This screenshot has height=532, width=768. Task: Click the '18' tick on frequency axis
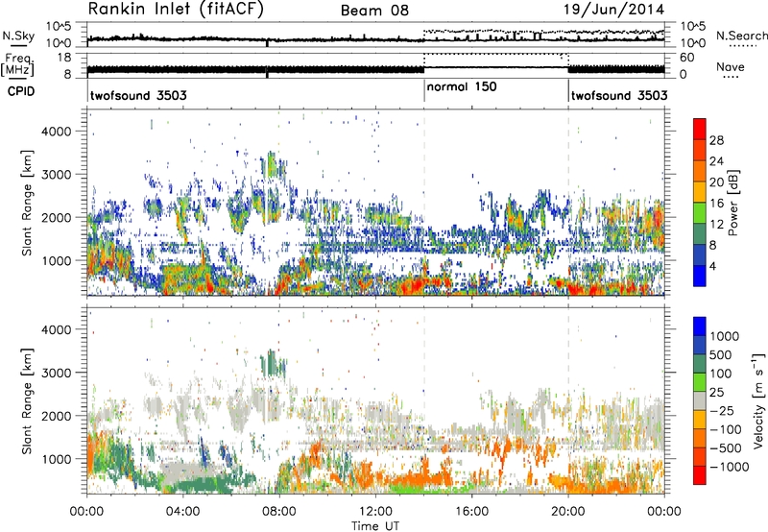64,58
